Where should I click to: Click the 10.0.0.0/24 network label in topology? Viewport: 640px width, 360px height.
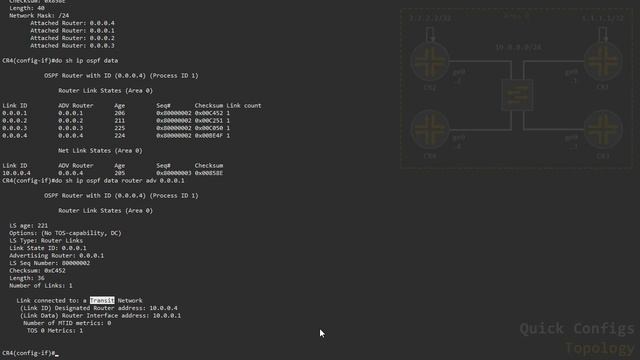pyautogui.click(x=518, y=47)
